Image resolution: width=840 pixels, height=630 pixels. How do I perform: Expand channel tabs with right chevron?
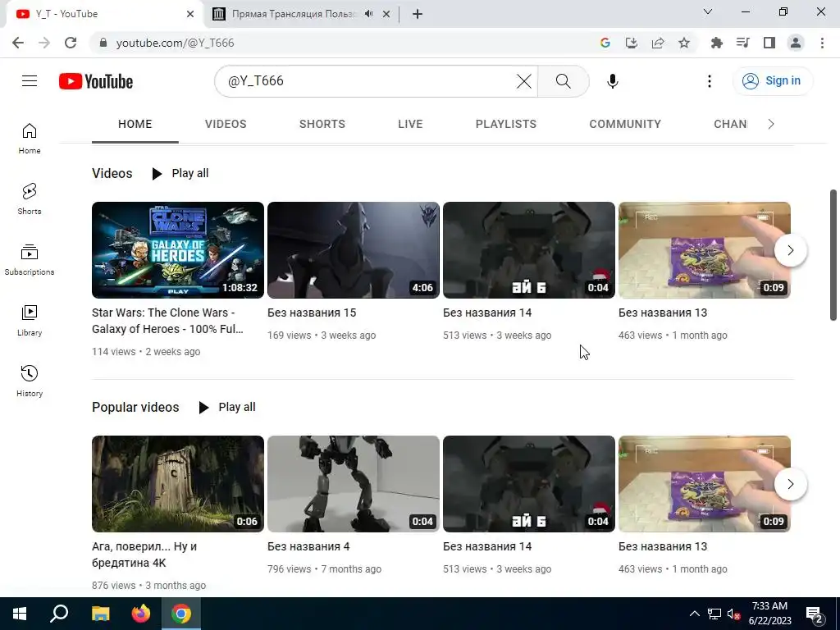pos(771,125)
